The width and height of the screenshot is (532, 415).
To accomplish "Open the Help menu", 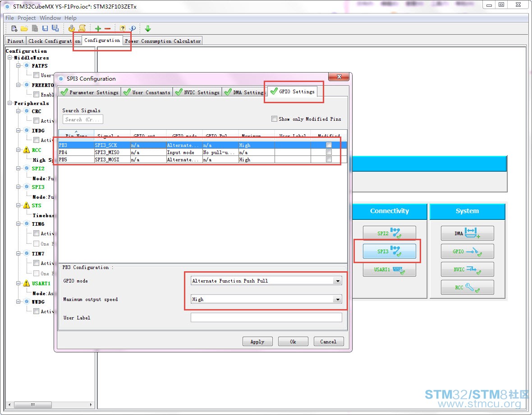I will (x=70, y=18).
